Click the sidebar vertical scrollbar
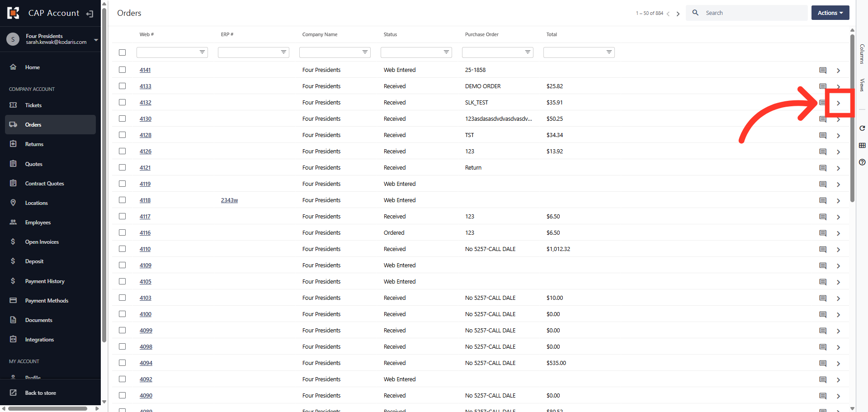 point(104,175)
